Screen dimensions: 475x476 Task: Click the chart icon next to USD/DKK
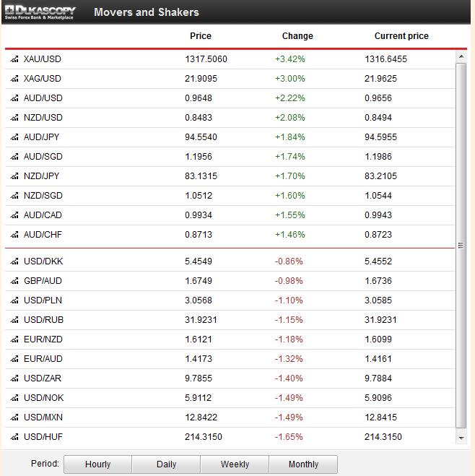[14, 261]
